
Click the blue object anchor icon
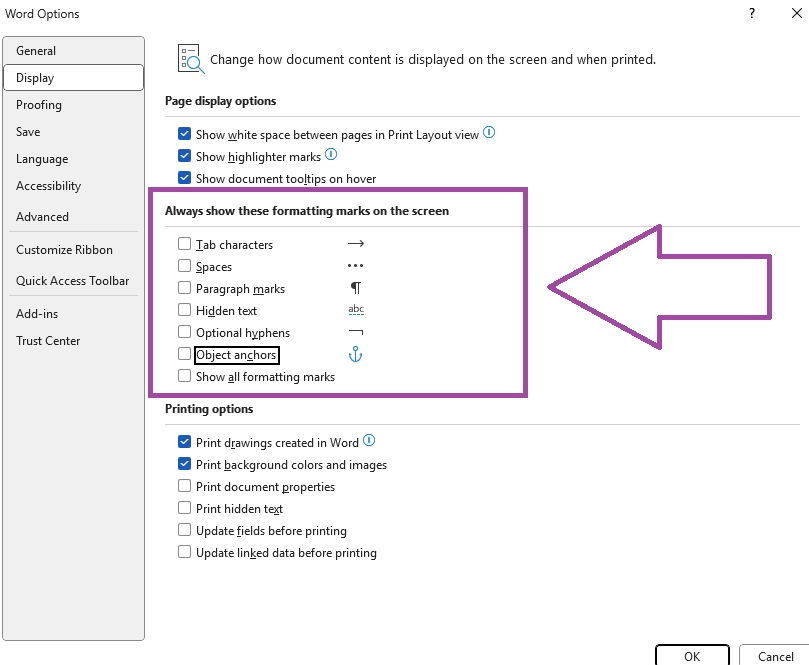click(x=355, y=354)
